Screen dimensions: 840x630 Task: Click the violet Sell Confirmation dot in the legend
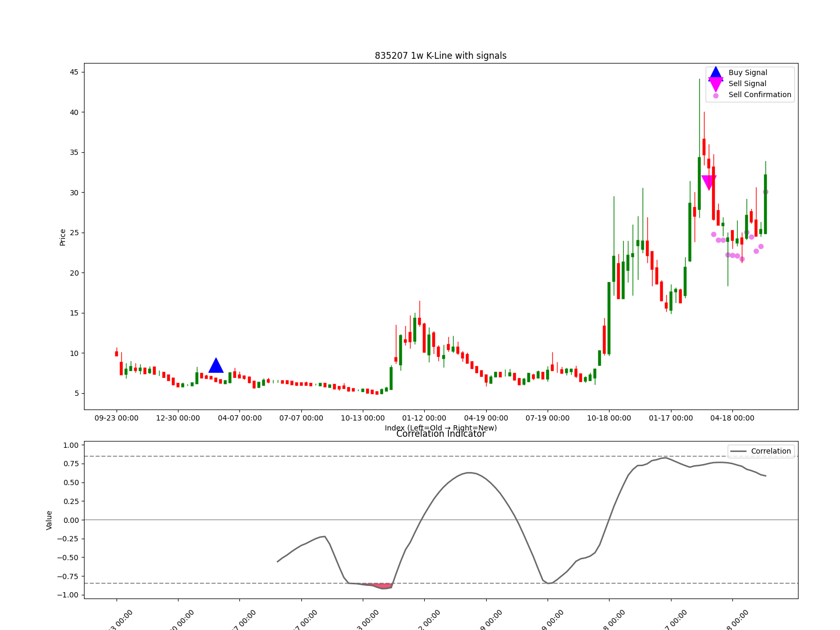click(716, 96)
